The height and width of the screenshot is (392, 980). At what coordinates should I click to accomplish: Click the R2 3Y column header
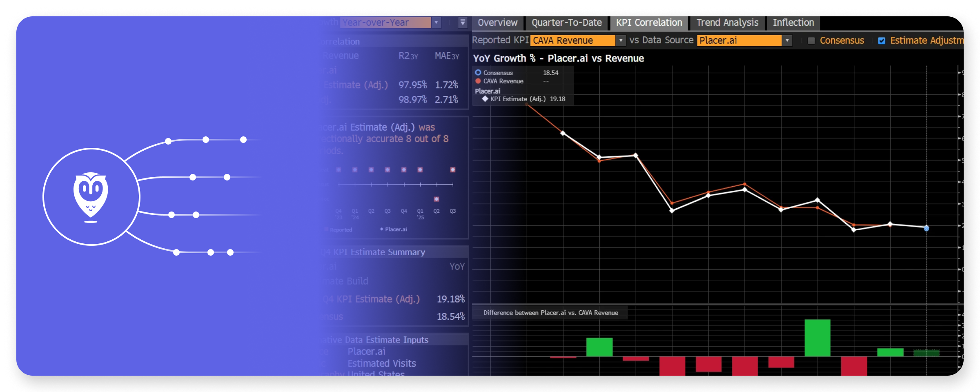coord(408,56)
